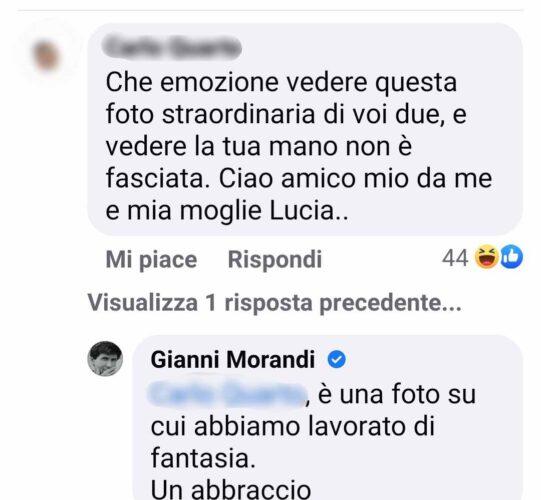Click the blue thumbs-up reaction icon
Image resolution: width=541 pixels, height=500 pixels.
coord(512,257)
